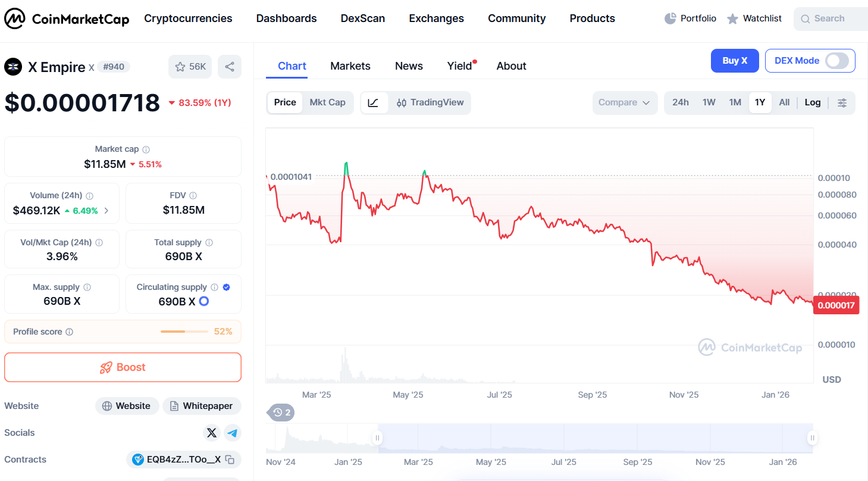Expand Volume (24h) details chevron
This screenshot has height=481, width=868.
pyautogui.click(x=106, y=210)
